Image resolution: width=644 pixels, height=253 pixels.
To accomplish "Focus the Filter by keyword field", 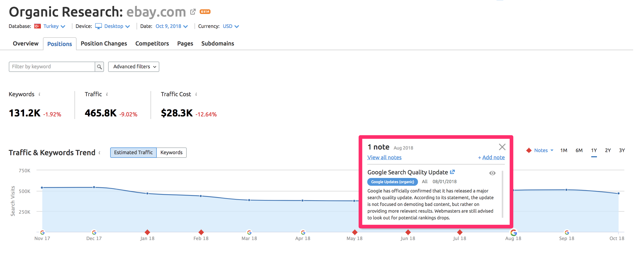I will coord(52,67).
